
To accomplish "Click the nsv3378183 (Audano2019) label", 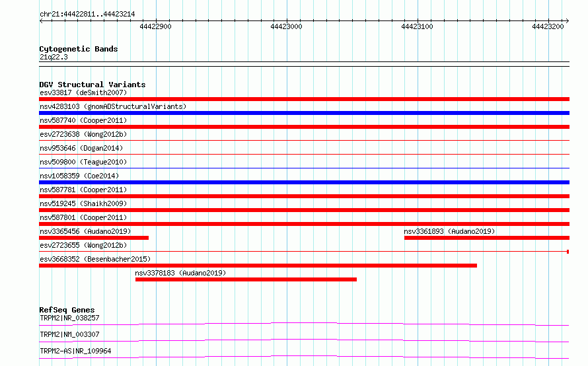I will coord(180,273).
